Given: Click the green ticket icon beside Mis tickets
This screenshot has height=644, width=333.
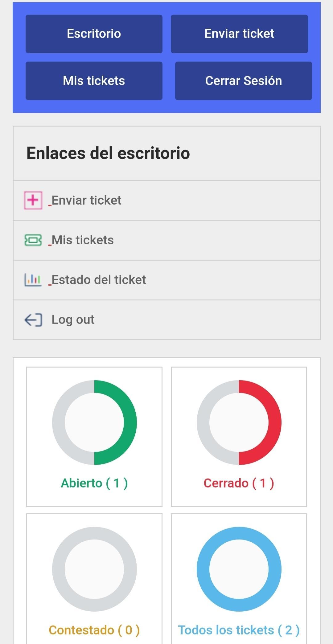Looking at the screenshot, I should [33, 240].
